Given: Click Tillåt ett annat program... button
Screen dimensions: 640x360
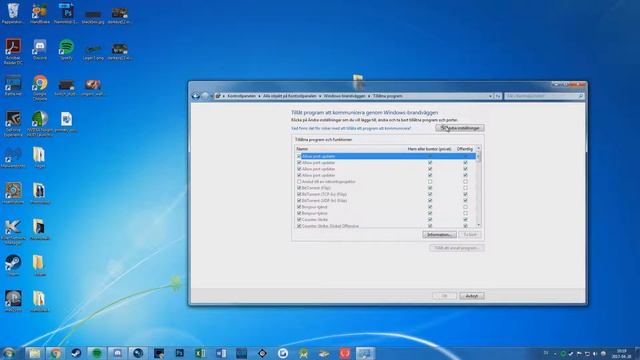Looking at the screenshot, I should click(457, 248).
